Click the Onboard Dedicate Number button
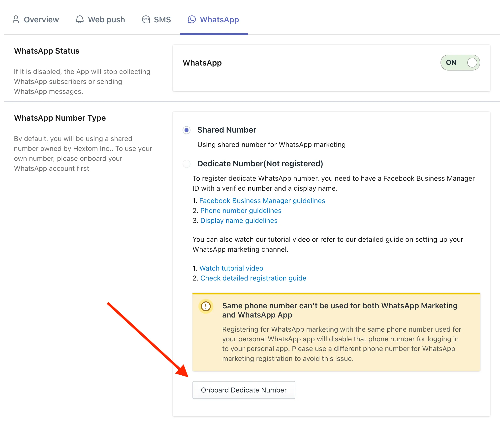The height and width of the screenshot is (424, 504). 244,390
